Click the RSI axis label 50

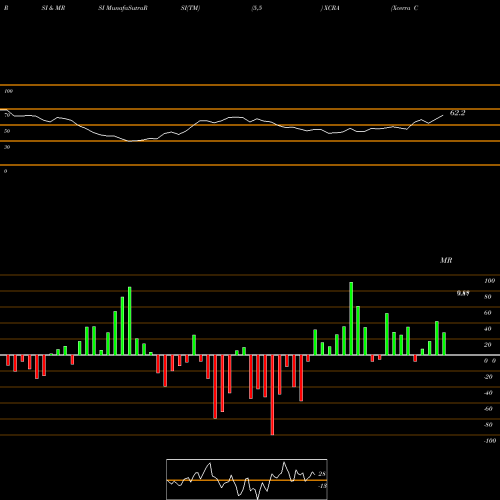[7, 131]
